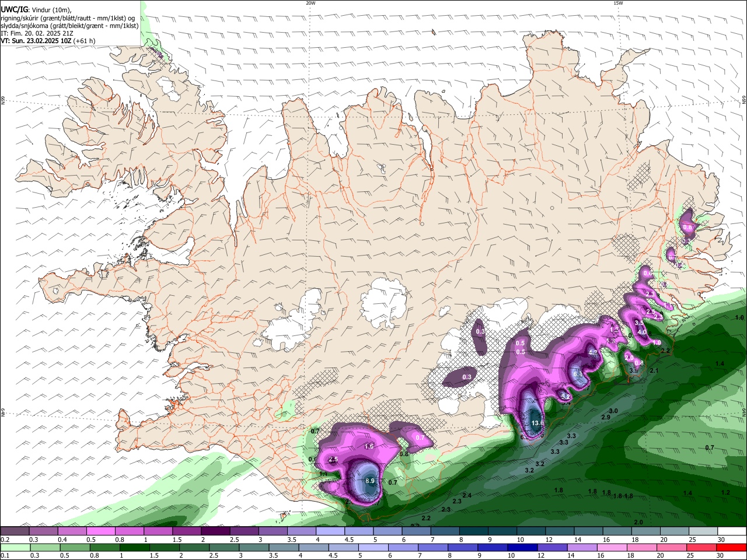Click the 13.6 precipitation value on the map
Screen dimensions: 747x560
537,423
